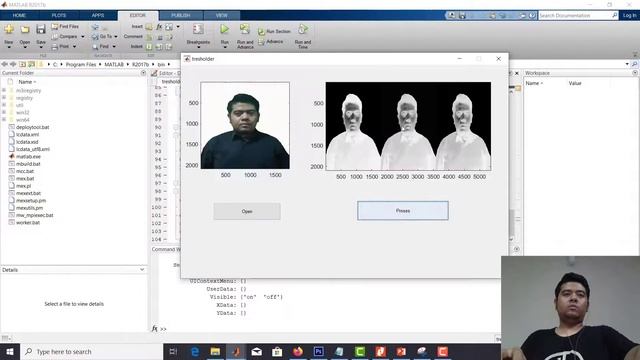Click Advance in the ribbon
Screen dimensions: 640x360
pyautogui.click(x=271, y=42)
